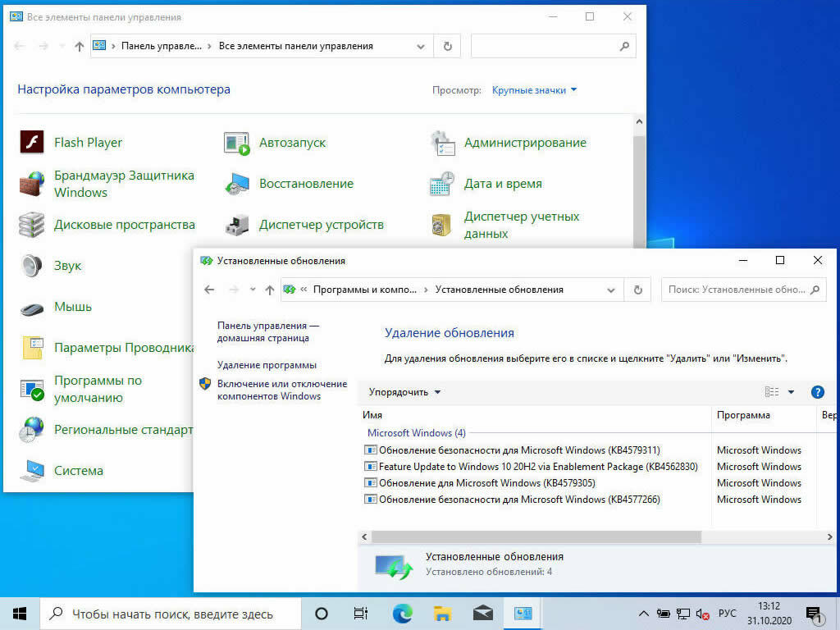Select Feature Update 20H2 KB4562830 row
The height and width of the screenshot is (630, 840).
[531, 467]
